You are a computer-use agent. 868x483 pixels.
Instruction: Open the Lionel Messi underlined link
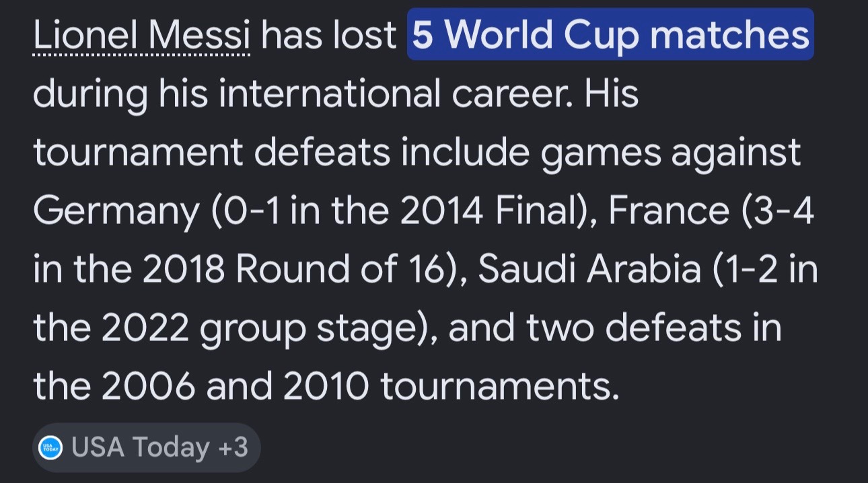coord(141,35)
